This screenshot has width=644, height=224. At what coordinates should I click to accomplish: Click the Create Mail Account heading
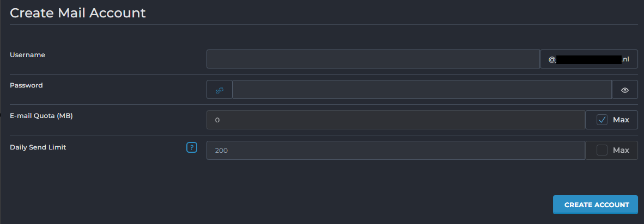(77, 13)
